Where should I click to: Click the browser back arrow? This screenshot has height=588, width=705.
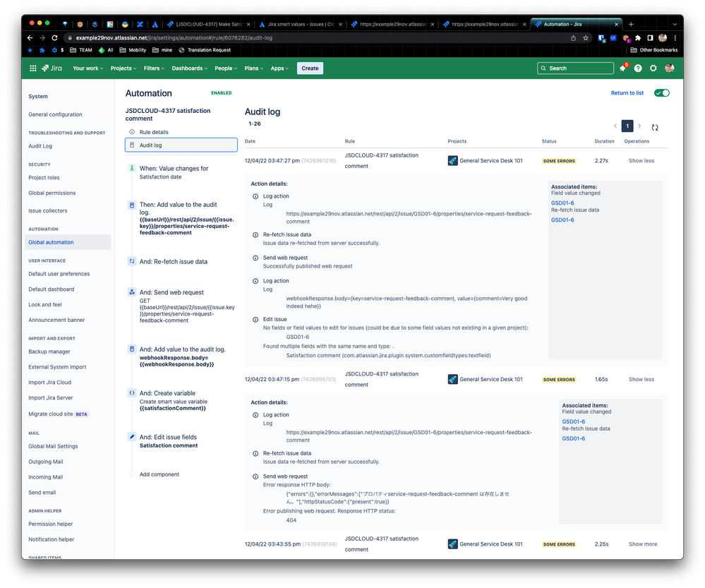coord(30,38)
